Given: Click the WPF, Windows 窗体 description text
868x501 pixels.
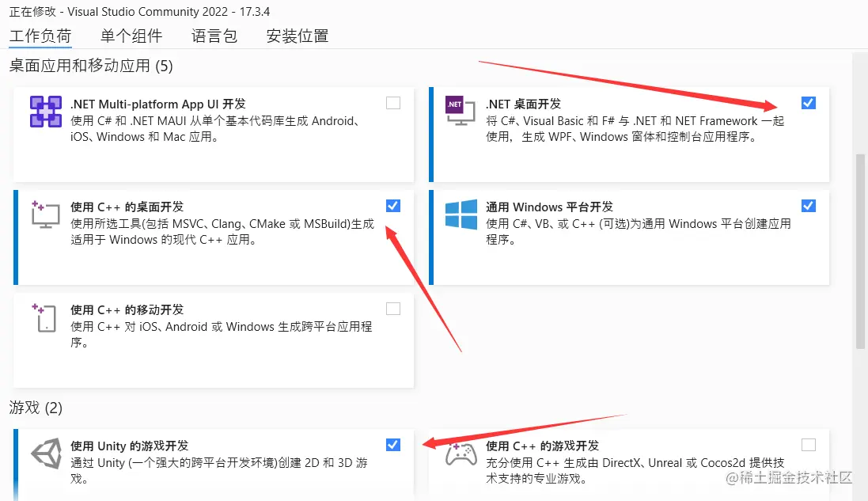Looking at the screenshot, I should point(635,129).
